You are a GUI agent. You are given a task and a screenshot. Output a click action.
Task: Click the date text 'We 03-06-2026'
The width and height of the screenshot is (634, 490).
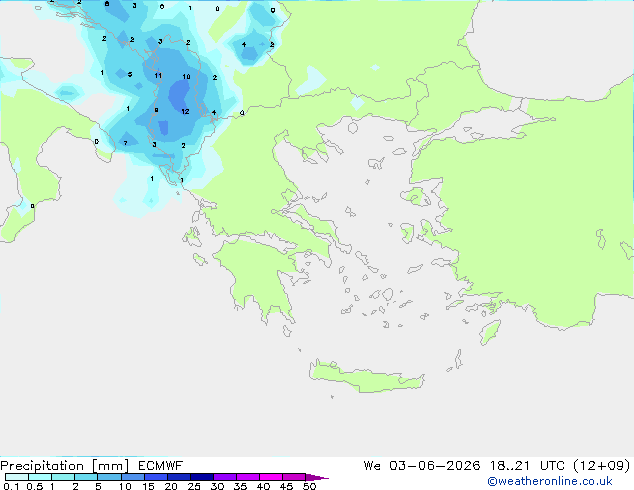(x=422, y=466)
